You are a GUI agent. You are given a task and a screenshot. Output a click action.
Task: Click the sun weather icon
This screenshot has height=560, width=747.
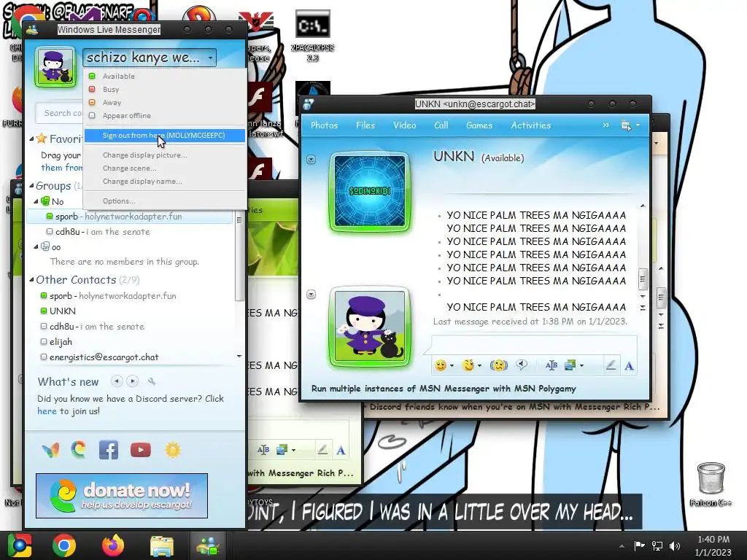click(x=173, y=450)
